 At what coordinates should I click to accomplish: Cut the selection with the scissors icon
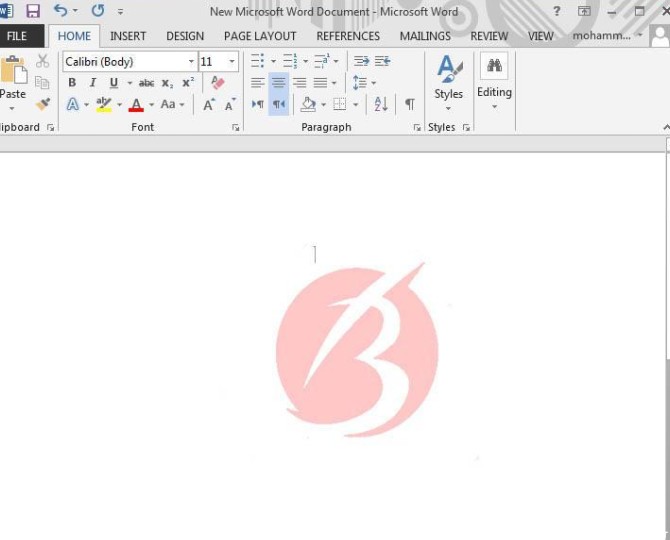click(x=42, y=61)
